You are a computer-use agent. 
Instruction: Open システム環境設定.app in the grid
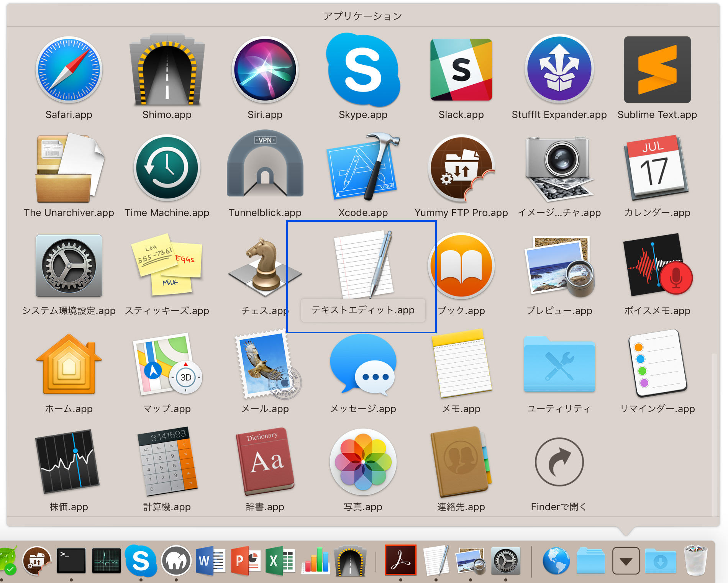[69, 266]
